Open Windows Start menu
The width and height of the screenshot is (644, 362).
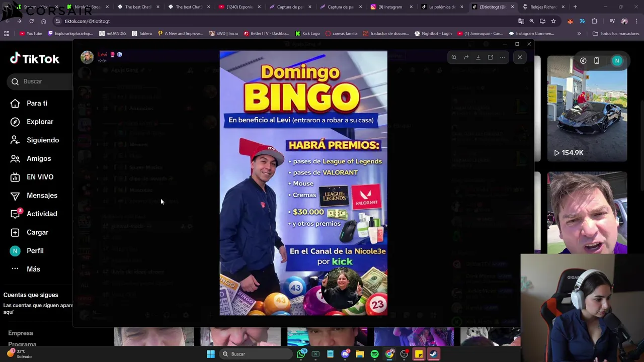(211, 354)
